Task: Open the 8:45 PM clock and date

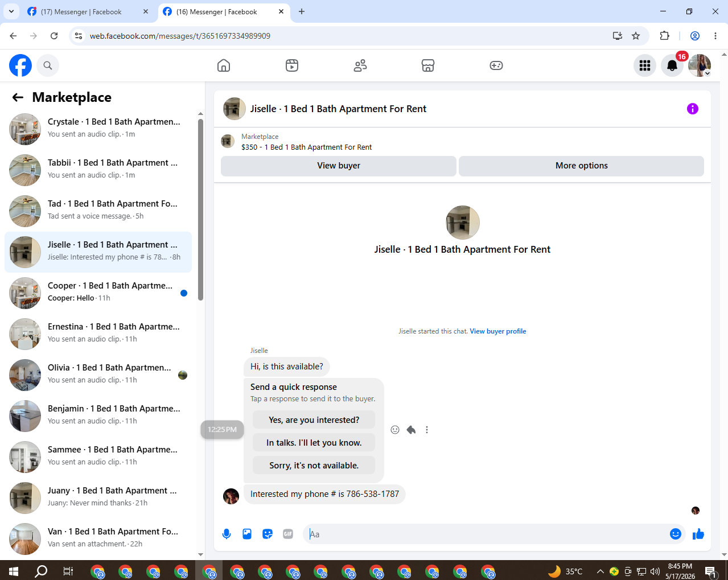Action: point(680,571)
